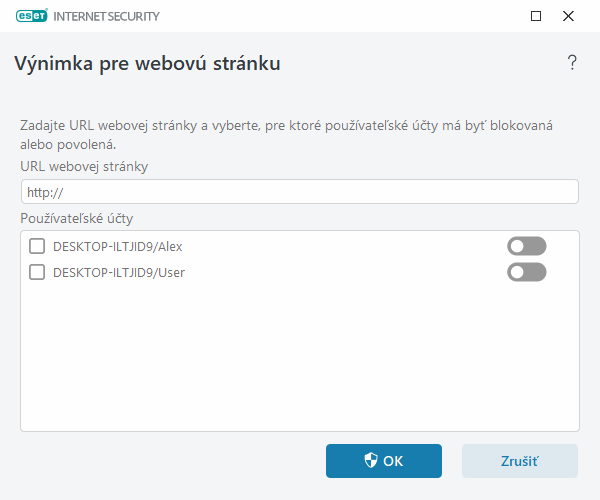Cancel with the Zrušiť button

click(x=520, y=461)
